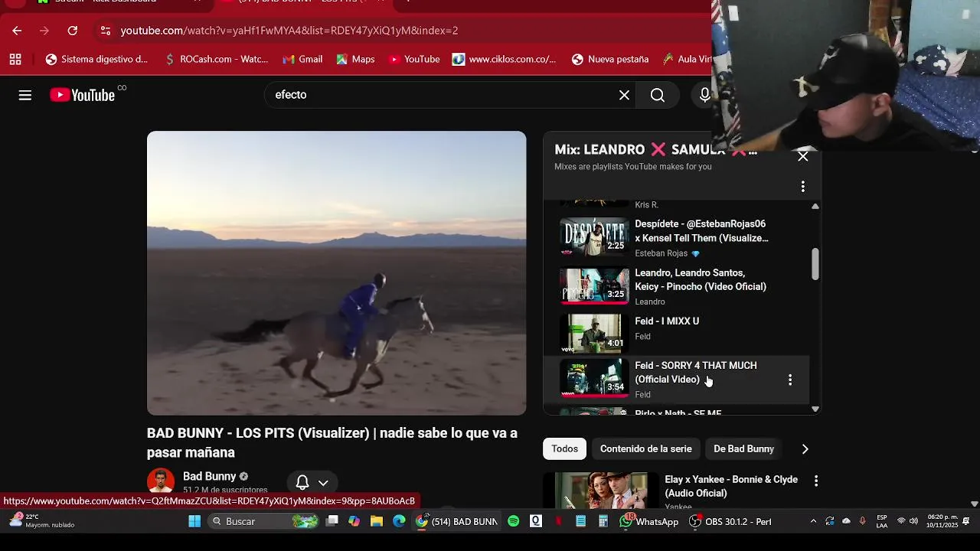Open options for Elay x Yankee - Bonnie & Clyde
The width and height of the screenshot is (980, 551).
(x=816, y=481)
